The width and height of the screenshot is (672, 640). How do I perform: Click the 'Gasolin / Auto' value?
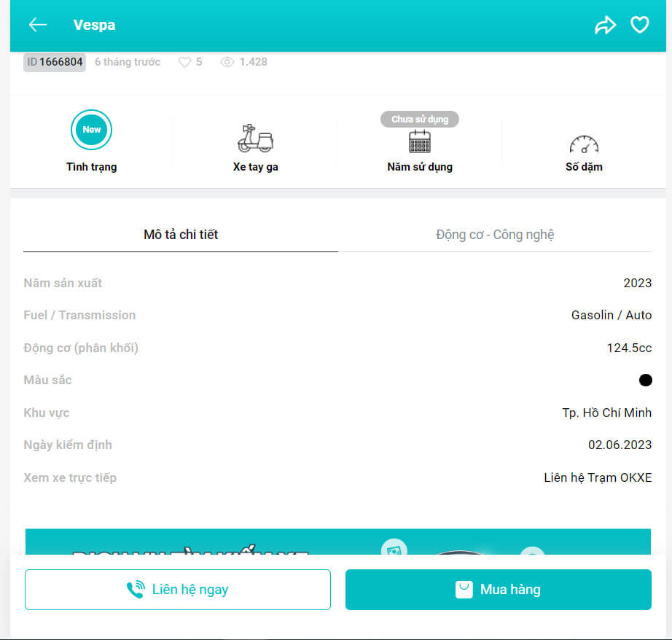(x=612, y=315)
